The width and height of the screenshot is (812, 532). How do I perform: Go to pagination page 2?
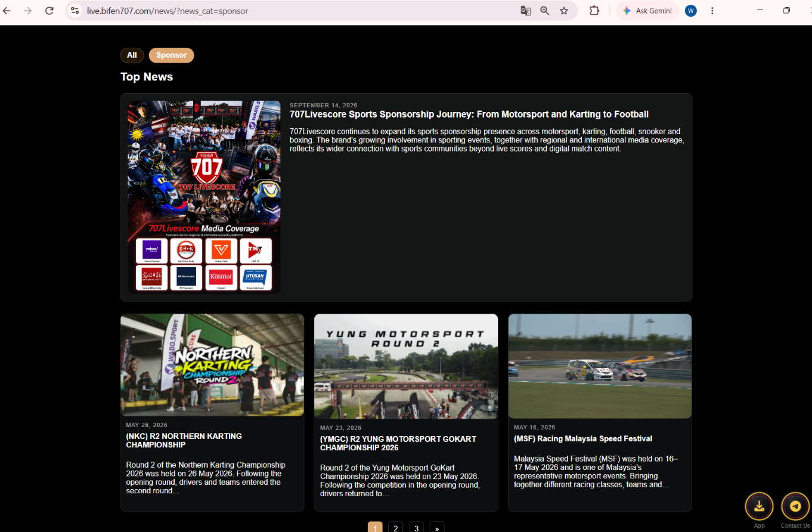click(x=396, y=528)
